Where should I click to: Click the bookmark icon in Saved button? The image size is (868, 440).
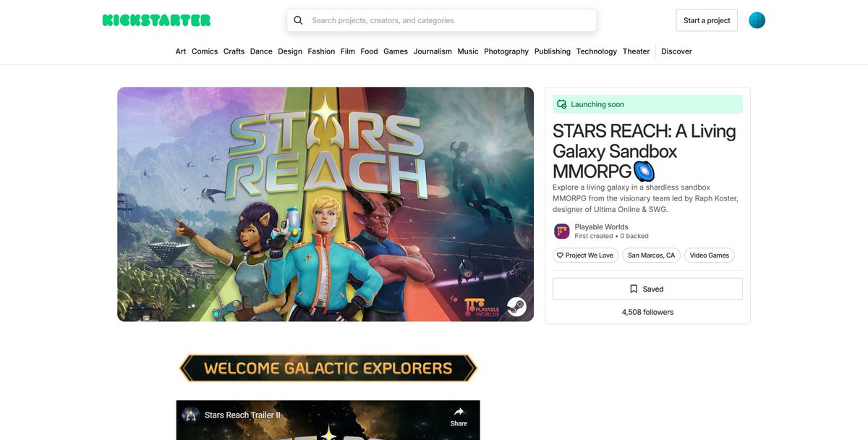pos(634,289)
